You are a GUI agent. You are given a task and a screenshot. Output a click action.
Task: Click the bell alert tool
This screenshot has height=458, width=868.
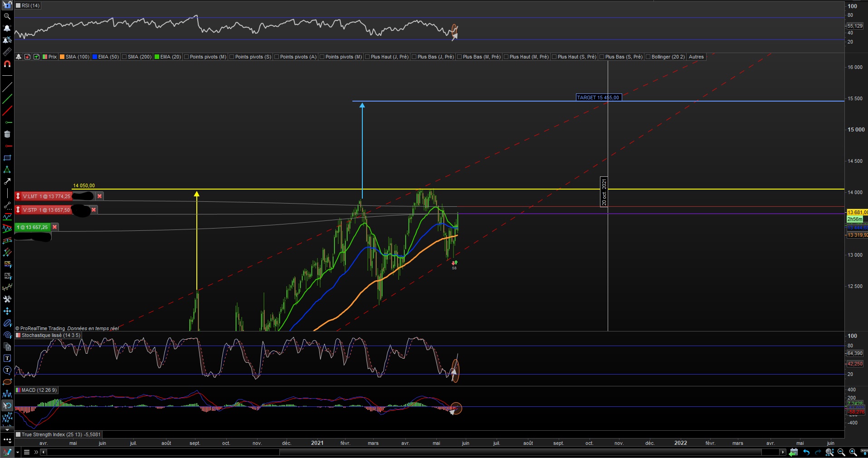click(x=7, y=28)
